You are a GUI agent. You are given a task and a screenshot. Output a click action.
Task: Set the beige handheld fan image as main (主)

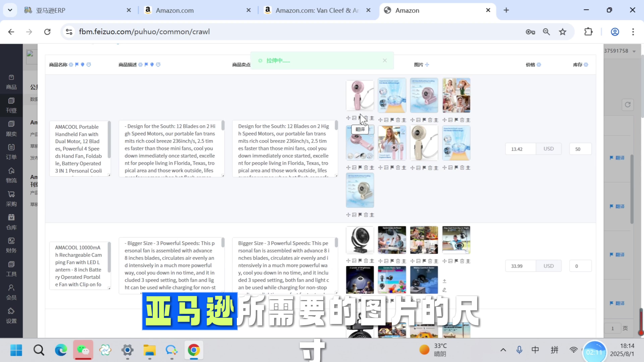point(436,168)
